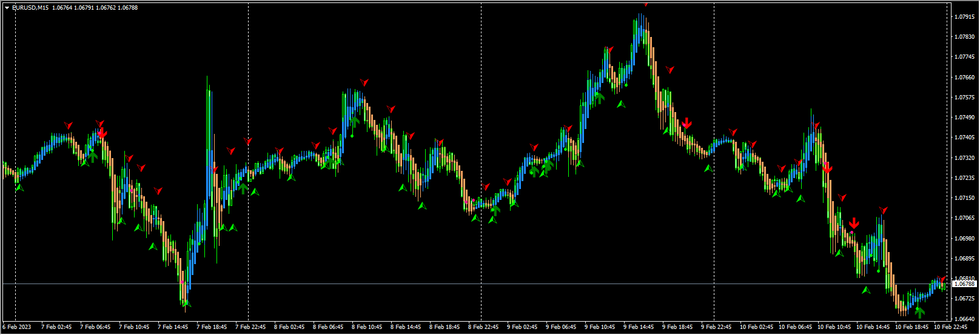Screen dimensions: 980x335
Task: Click the 1.07915 price scale label
Action: tap(964, 16)
